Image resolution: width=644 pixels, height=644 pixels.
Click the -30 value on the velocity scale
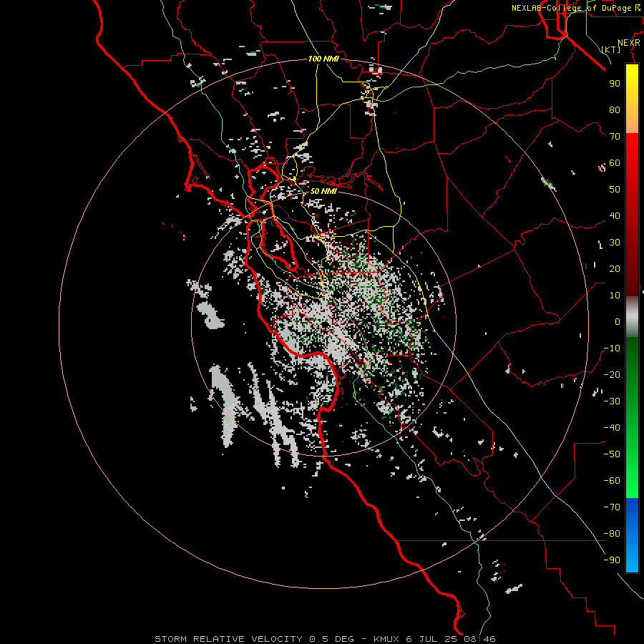pos(612,401)
